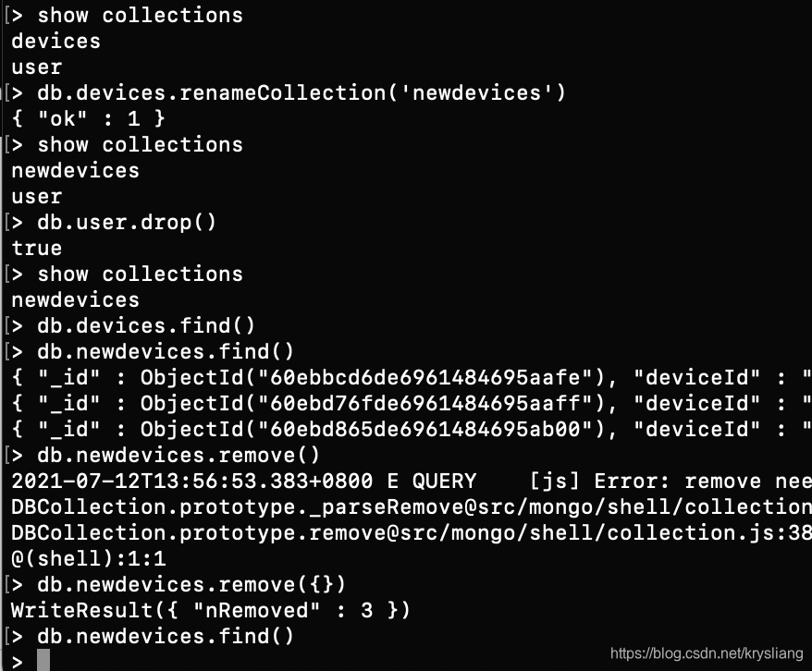812x671 pixels.
Task: Click the final db.newdevices.find() command
Action: 166,636
